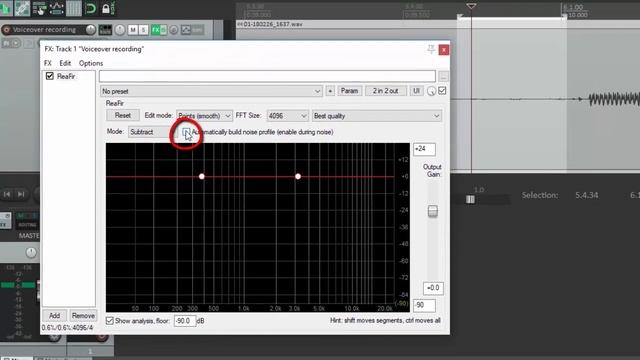Open the Edit mode dropdown

(x=204, y=116)
